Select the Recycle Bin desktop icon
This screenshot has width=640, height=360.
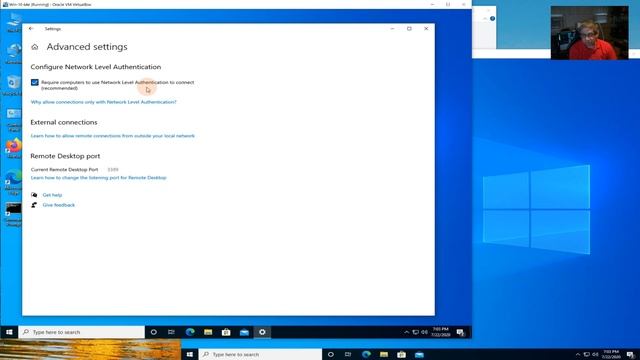13,86
